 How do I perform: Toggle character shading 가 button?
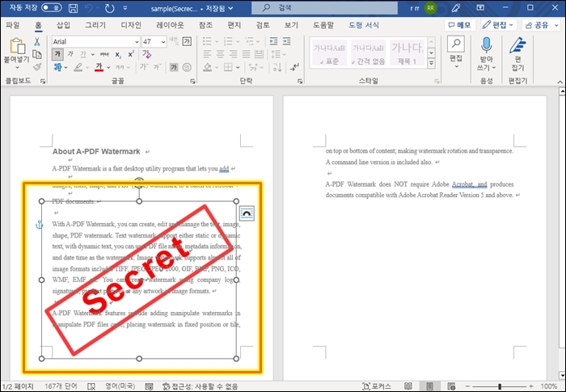pyautogui.click(x=174, y=67)
